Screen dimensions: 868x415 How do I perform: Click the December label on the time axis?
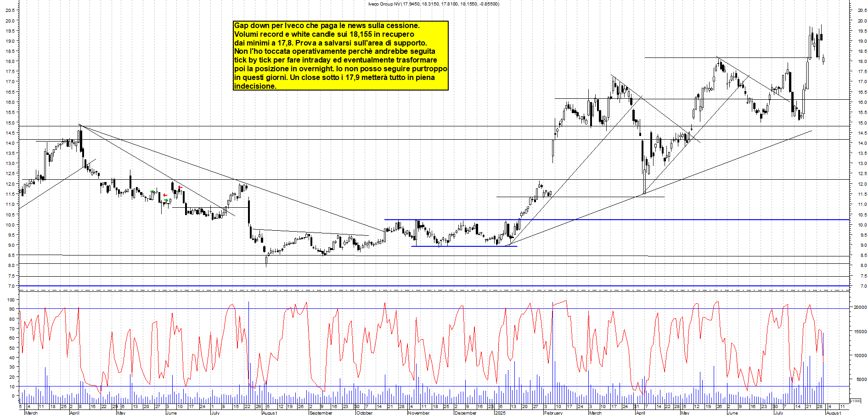coord(466,413)
